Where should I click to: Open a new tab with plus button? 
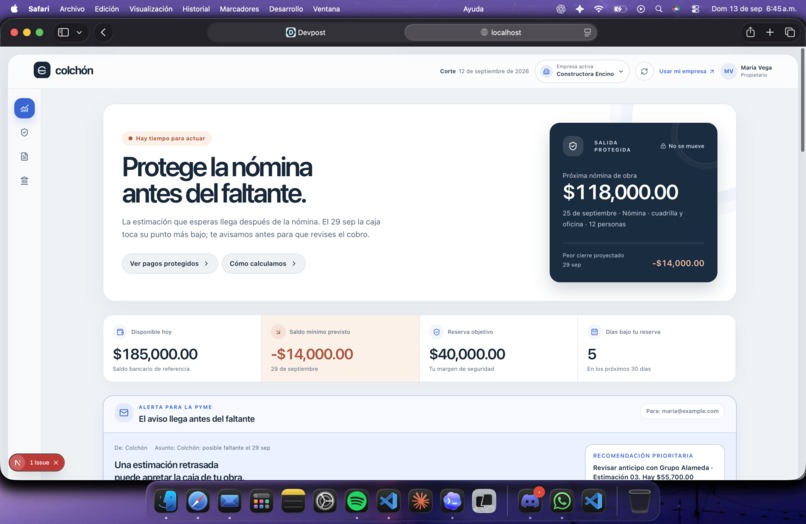pos(770,32)
